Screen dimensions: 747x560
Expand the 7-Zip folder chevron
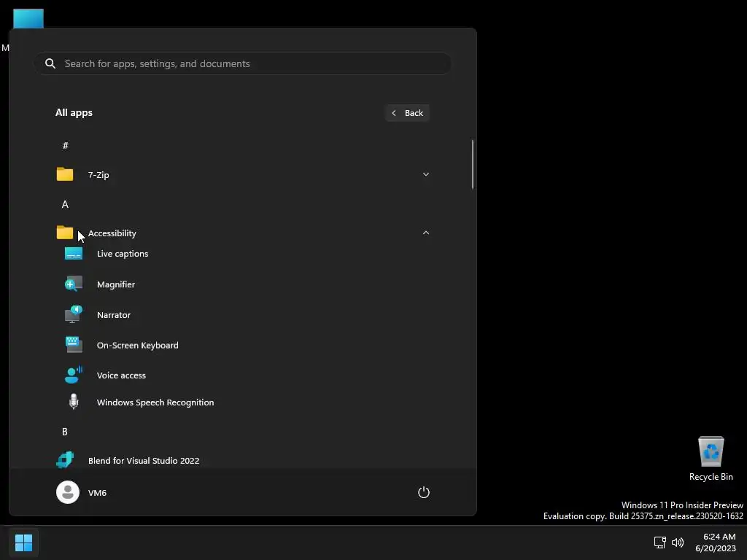426,174
